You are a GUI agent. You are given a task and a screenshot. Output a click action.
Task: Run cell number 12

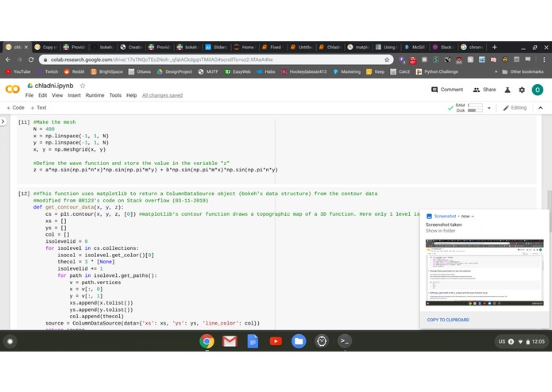click(24, 194)
